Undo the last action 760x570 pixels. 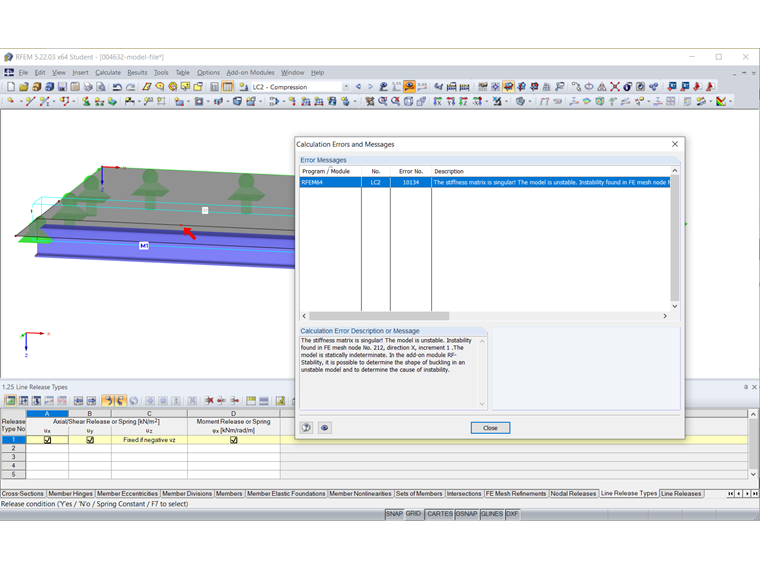click(x=117, y=87)
